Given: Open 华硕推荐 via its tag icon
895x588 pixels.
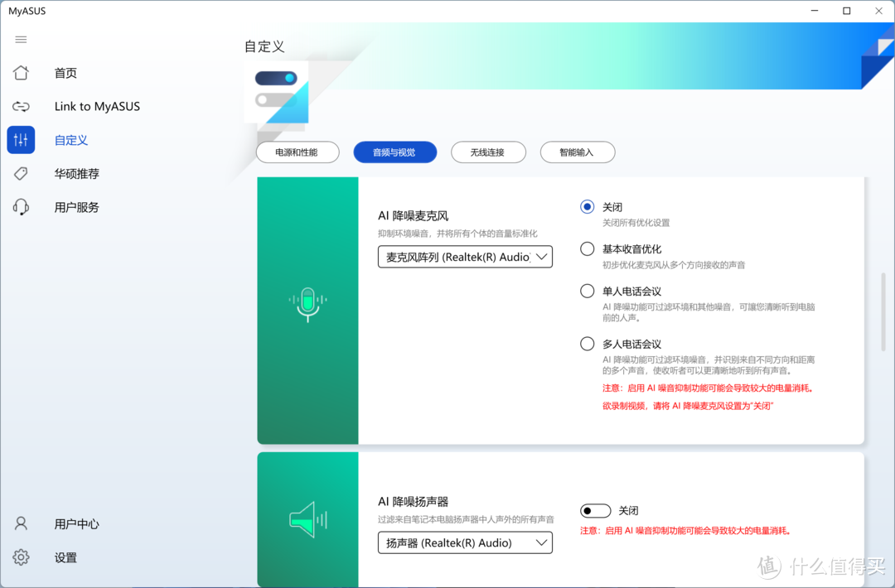Looking at the screenshot, I should 21,173.
